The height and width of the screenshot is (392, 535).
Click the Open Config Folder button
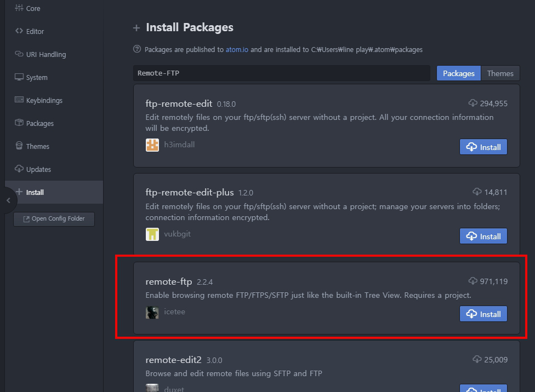point(54,219)
